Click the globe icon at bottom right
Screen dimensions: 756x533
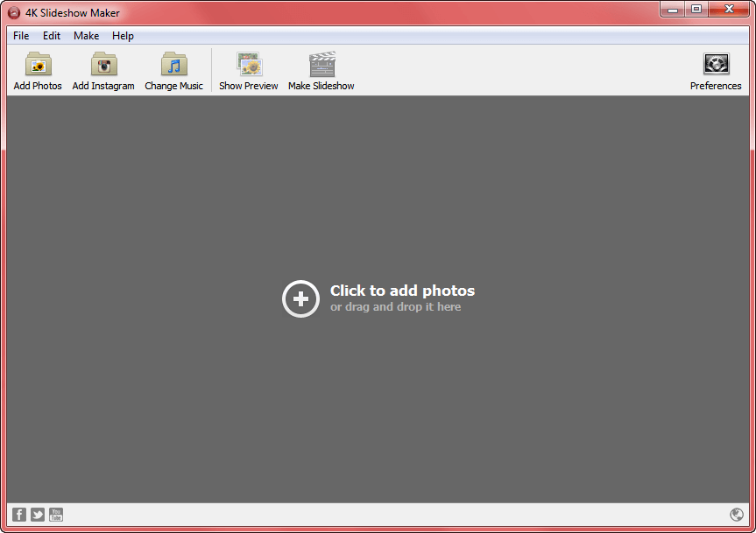[x=736, y=515]
